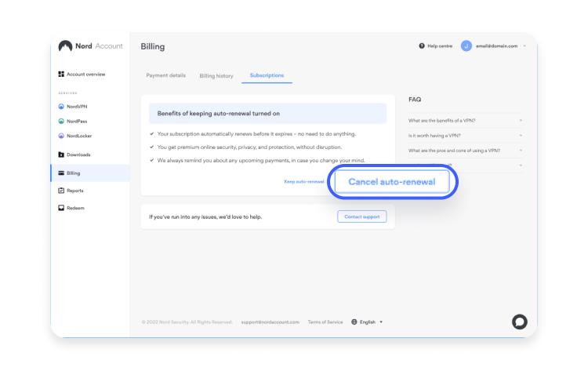Open the Redeem section icon
Screen dimensions: 588x371
[x=61, y=208]
